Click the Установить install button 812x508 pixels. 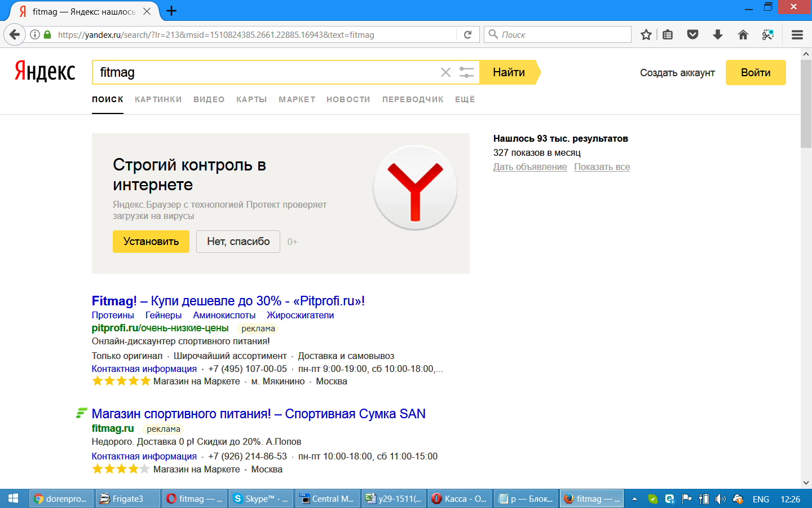(151, 242)
